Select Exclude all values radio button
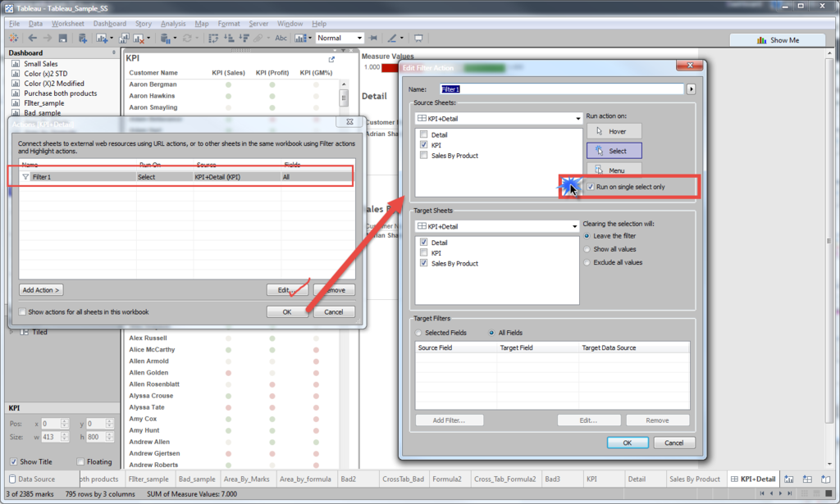Viewport: 840px width, 504px height. [x=587, y=263]
